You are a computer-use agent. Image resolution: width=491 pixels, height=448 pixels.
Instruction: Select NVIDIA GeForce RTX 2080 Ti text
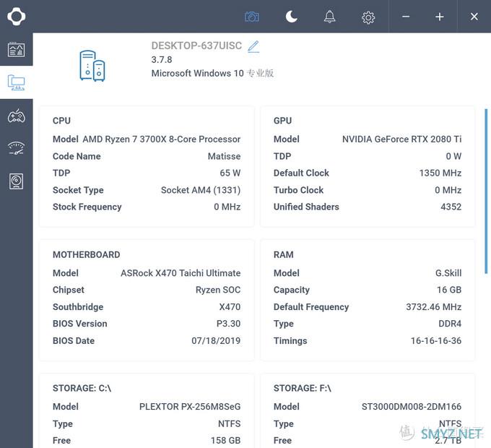(x=401, y=139)
